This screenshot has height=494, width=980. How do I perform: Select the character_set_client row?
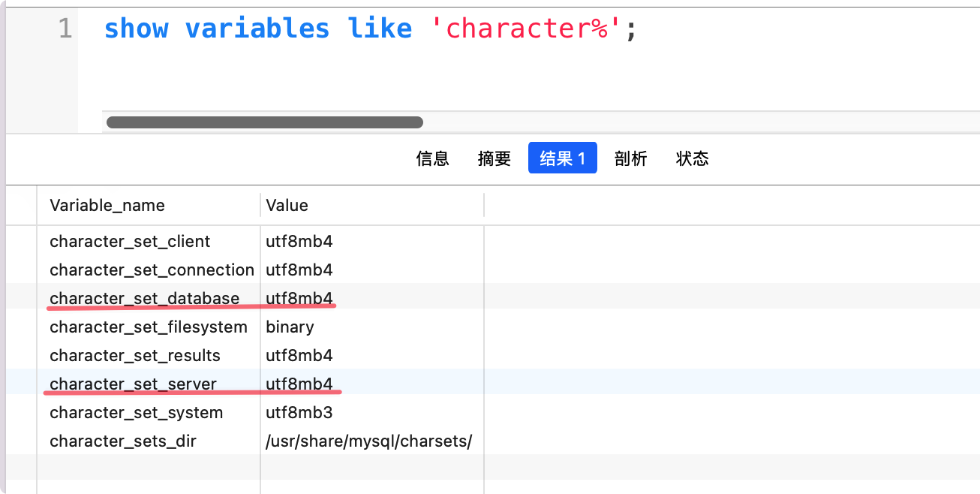129,241
